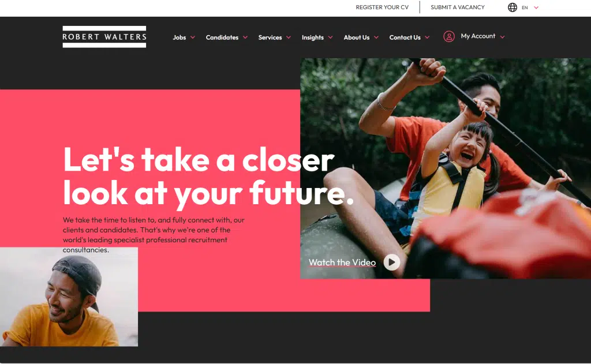
Task: Open the Insights menu item
Action: [313, 37]
